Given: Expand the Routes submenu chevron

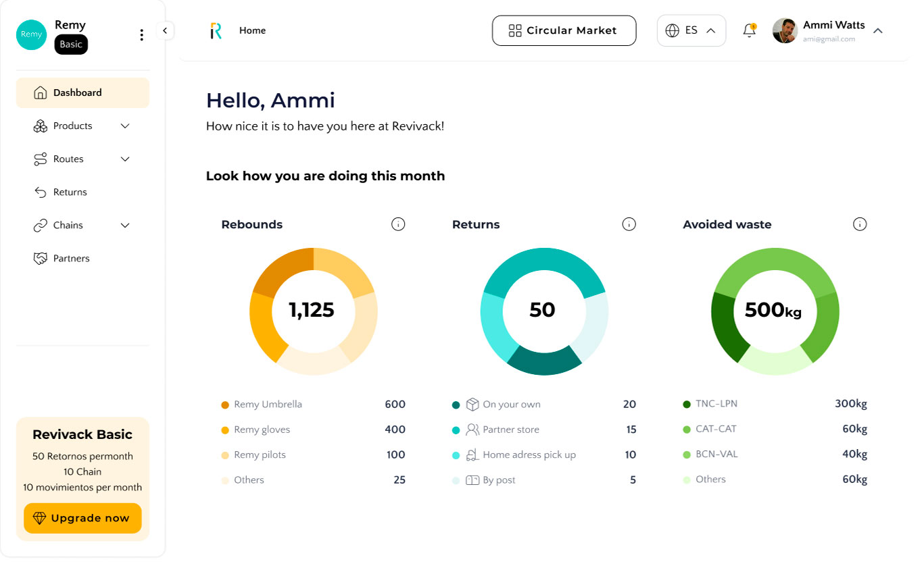Looking at the screenshot, I should pos(125,159).
